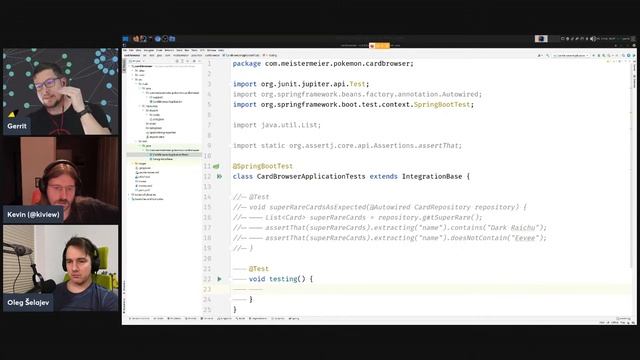Open the Project view selector dropdown

coord(137,61)
